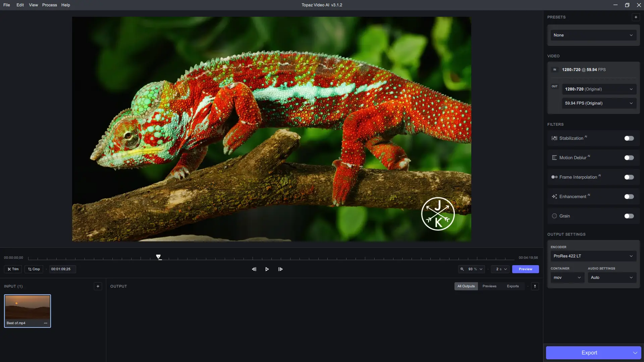The width and height of the screenshot is (644, 362).
Task: Open the Presets dropdown showing None
Action: click(593, 35)
